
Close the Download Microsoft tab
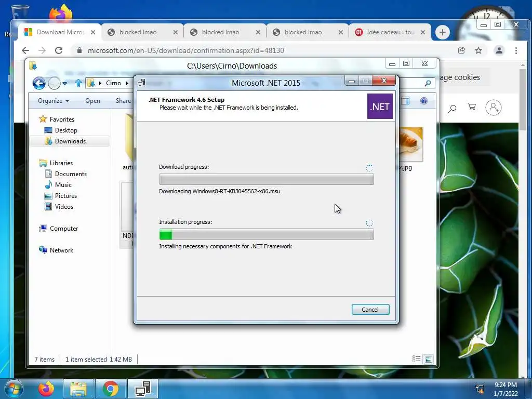[x=93, y=32]
